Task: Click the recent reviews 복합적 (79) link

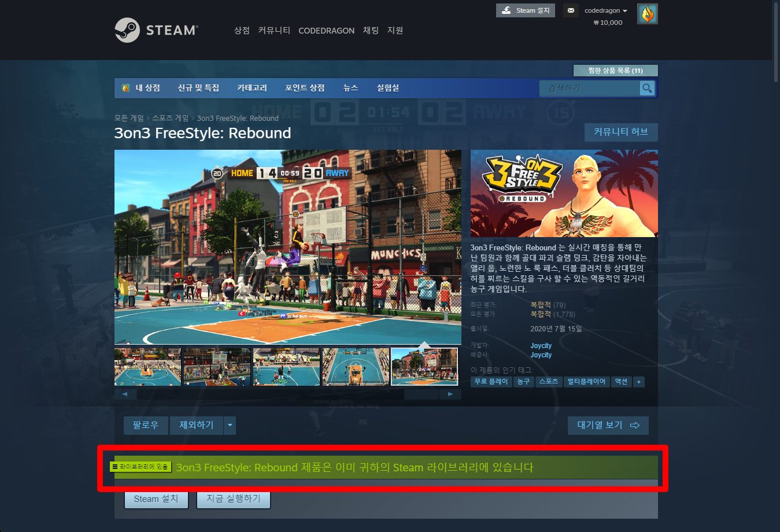Action: coord(548,305)
